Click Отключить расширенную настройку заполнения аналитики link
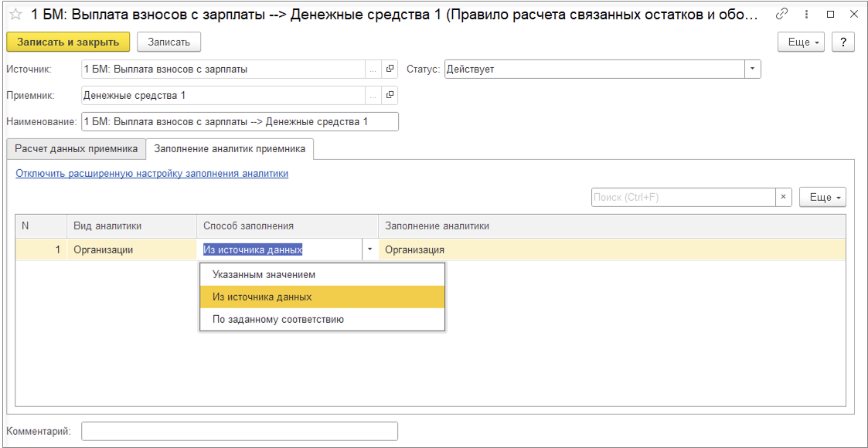 click(x=151, y=174)
